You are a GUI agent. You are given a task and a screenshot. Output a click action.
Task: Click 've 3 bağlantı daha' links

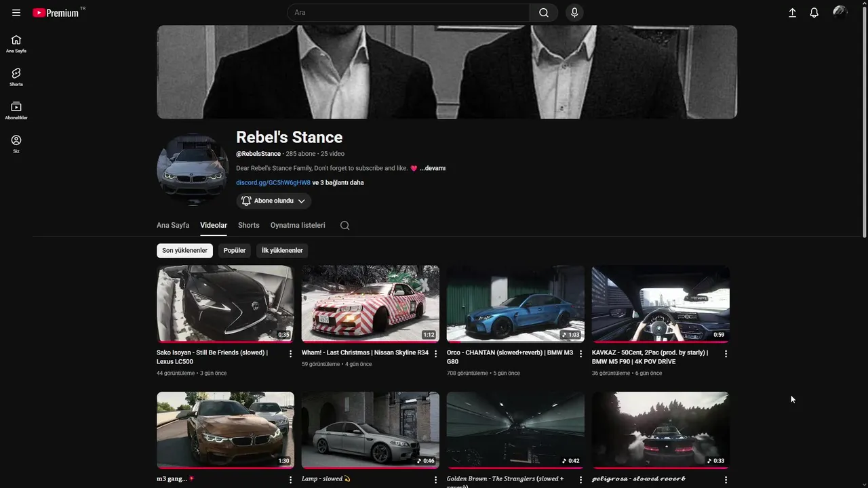point(338,182)
